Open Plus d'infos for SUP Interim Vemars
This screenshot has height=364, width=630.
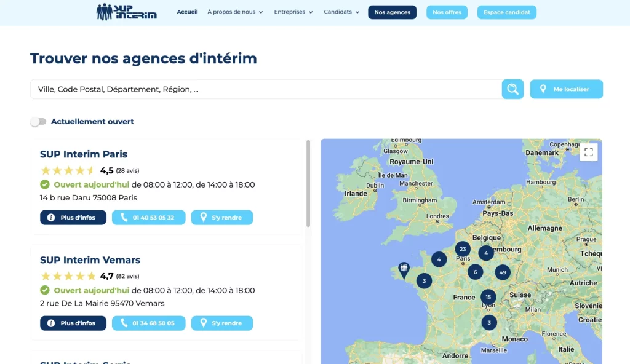73,323
